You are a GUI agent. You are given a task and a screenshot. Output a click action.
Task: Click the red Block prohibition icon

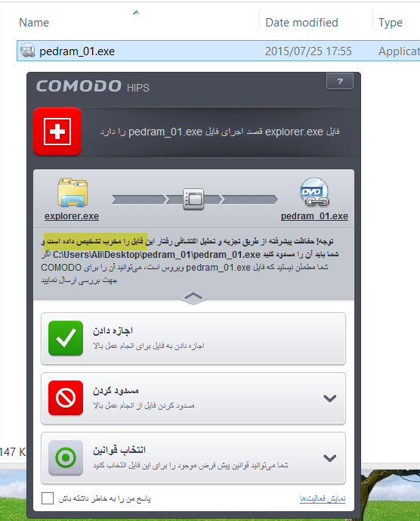coord(66,398)
